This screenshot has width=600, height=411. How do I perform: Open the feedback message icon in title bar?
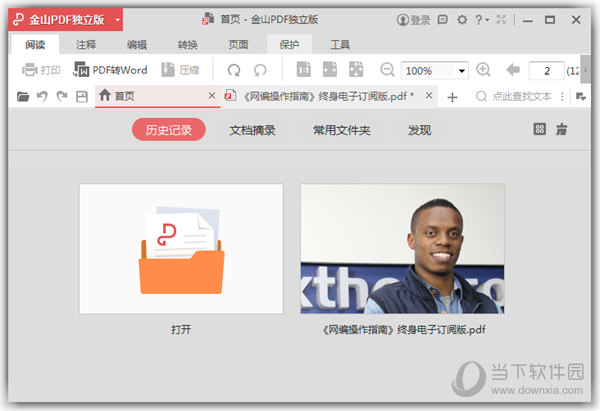442,19
